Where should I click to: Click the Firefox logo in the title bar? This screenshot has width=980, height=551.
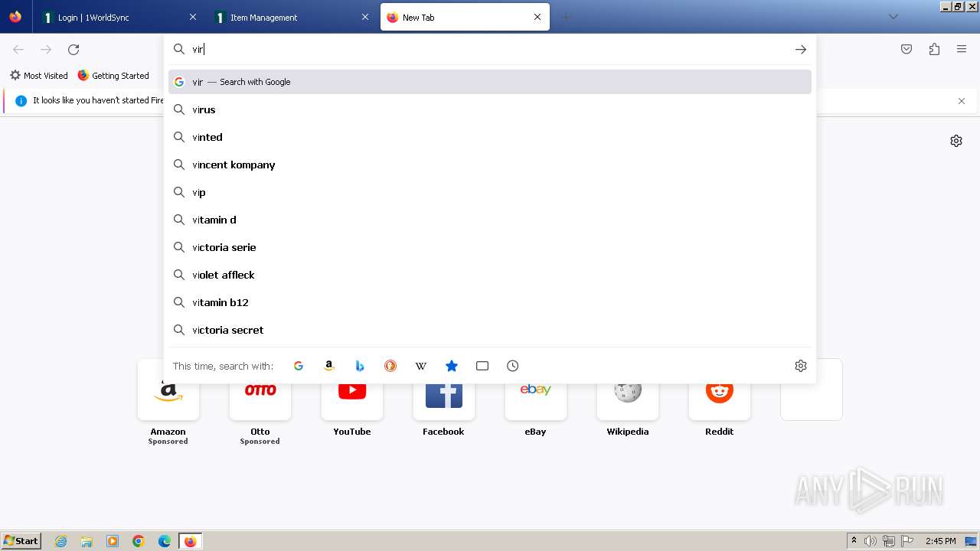pos(15,17)
